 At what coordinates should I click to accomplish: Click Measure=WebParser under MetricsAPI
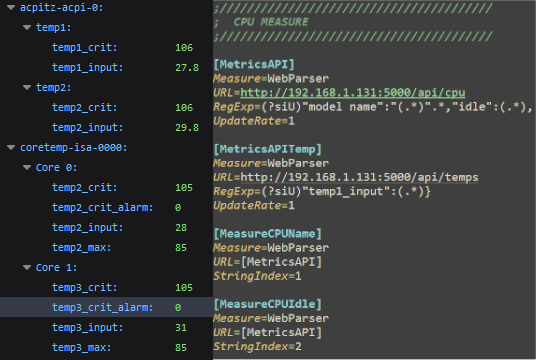(271, 79)
